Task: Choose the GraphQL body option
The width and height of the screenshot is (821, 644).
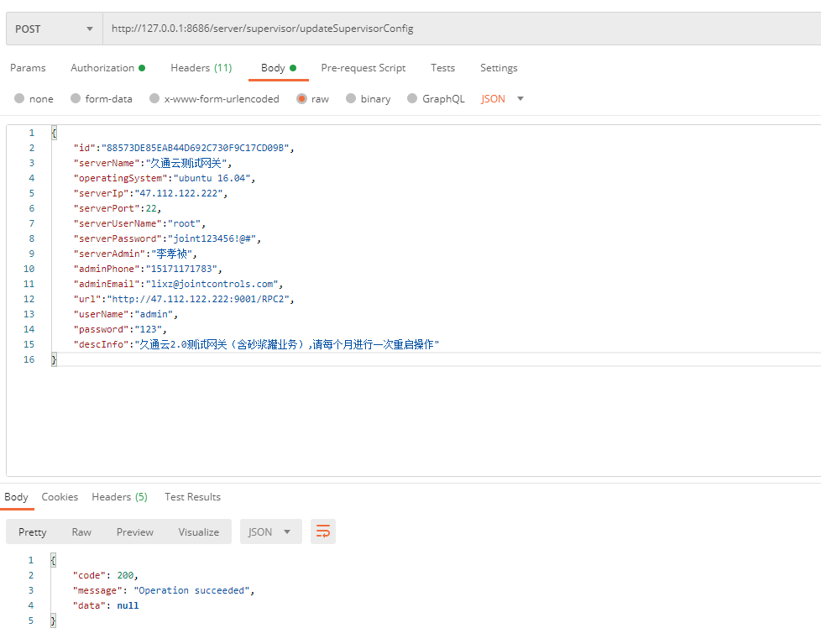Action: pyautogui.click(x=412, y=99)
